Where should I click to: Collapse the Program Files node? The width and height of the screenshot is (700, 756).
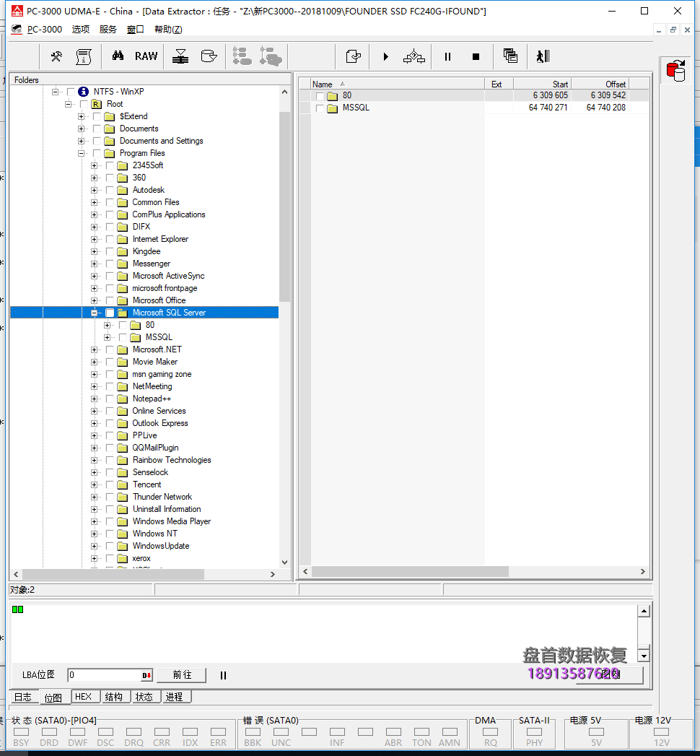[x=81, y=153]
